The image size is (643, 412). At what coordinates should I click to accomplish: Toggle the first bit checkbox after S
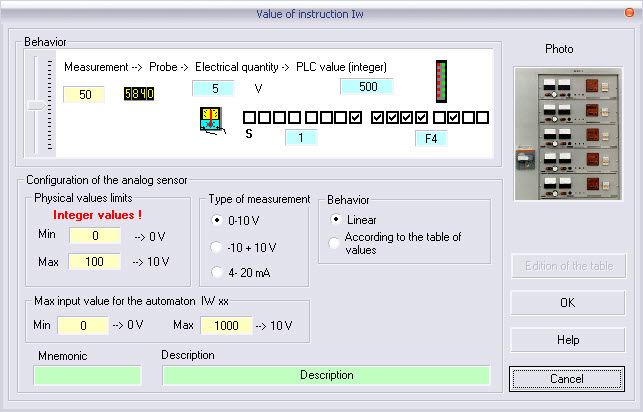pos(249,118)
